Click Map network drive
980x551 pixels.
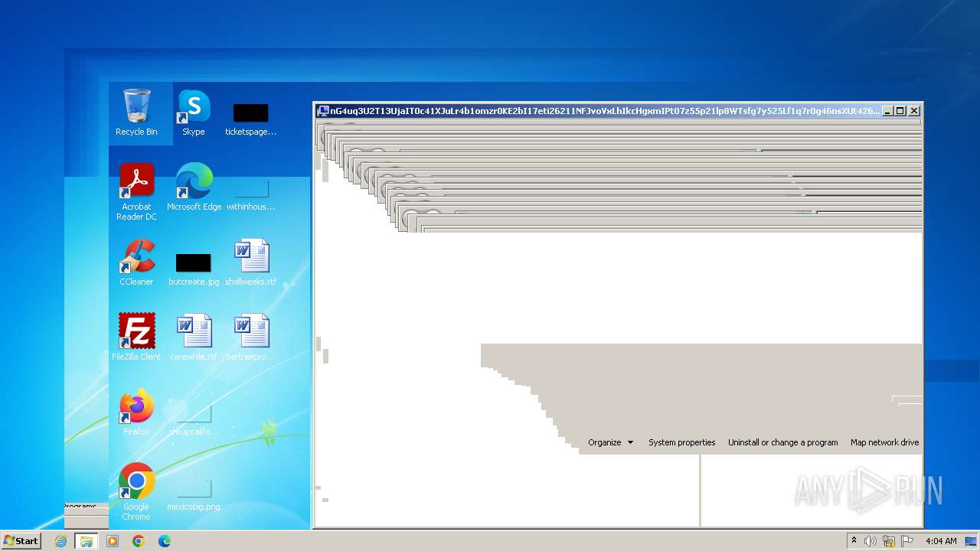tap(884, 442)
